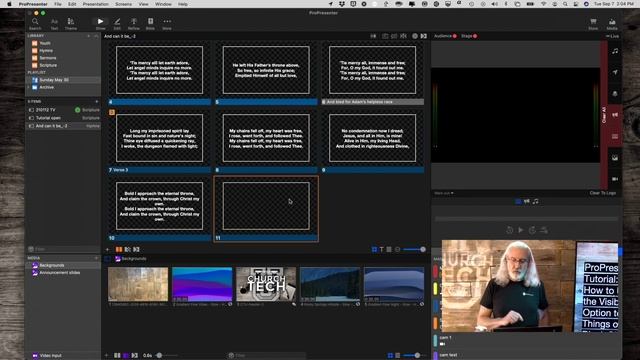The image size is (640, 360).
Task: Open the File menu
Action: [58, 4]
